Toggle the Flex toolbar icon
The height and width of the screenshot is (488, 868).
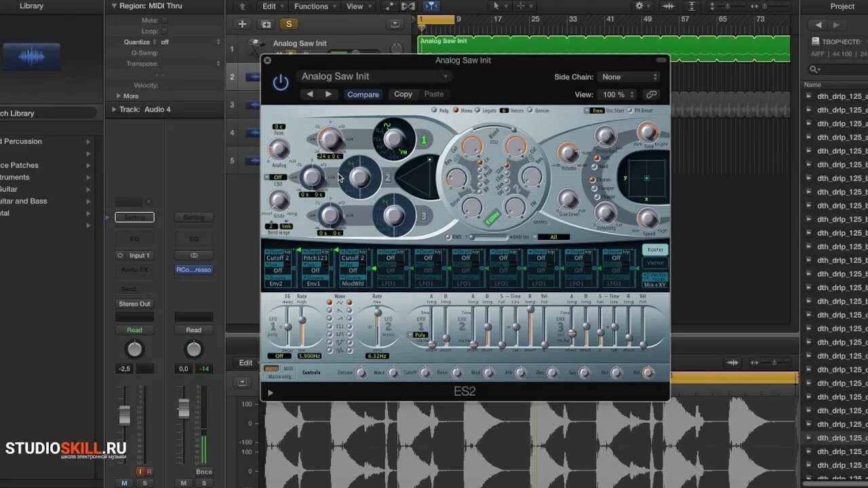pos(408,6)
